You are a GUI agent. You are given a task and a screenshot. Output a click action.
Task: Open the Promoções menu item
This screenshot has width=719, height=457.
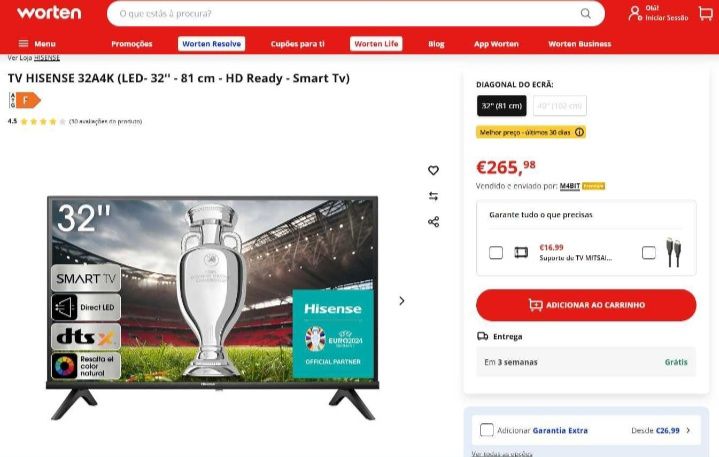tap(132, 44)
